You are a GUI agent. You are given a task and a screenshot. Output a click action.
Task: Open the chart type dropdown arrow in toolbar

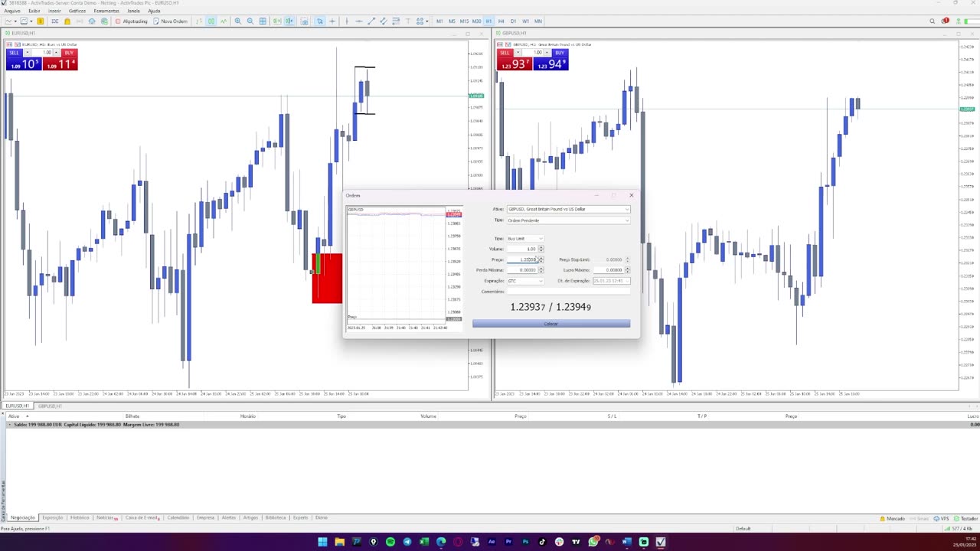click(16, 21)
